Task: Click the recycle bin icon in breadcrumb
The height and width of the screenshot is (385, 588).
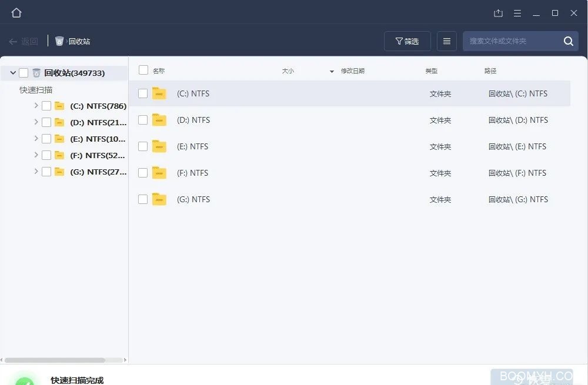Action: [x=59, y=41]
